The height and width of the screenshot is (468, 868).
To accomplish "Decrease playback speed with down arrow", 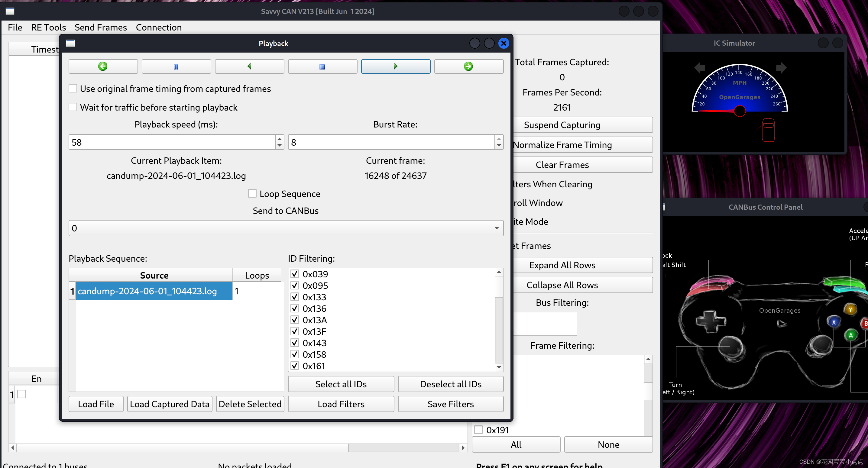I will point(279,146).
